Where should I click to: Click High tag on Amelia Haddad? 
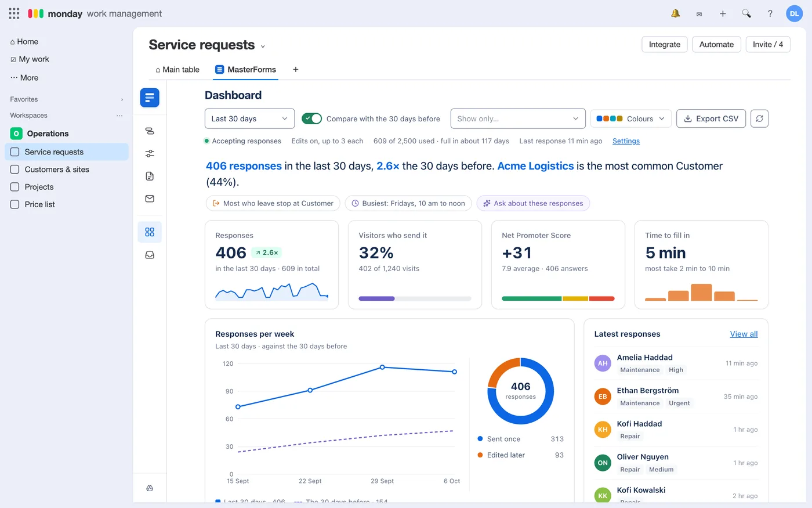click(x=676, y=370)
